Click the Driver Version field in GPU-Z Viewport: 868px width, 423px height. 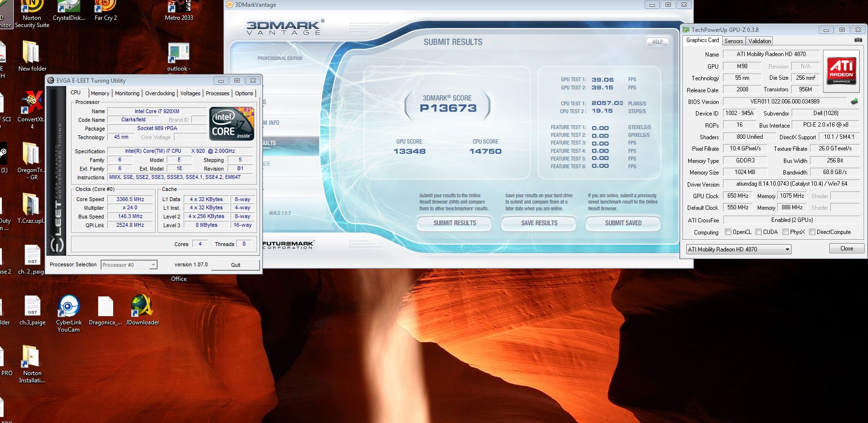point(791,184)
